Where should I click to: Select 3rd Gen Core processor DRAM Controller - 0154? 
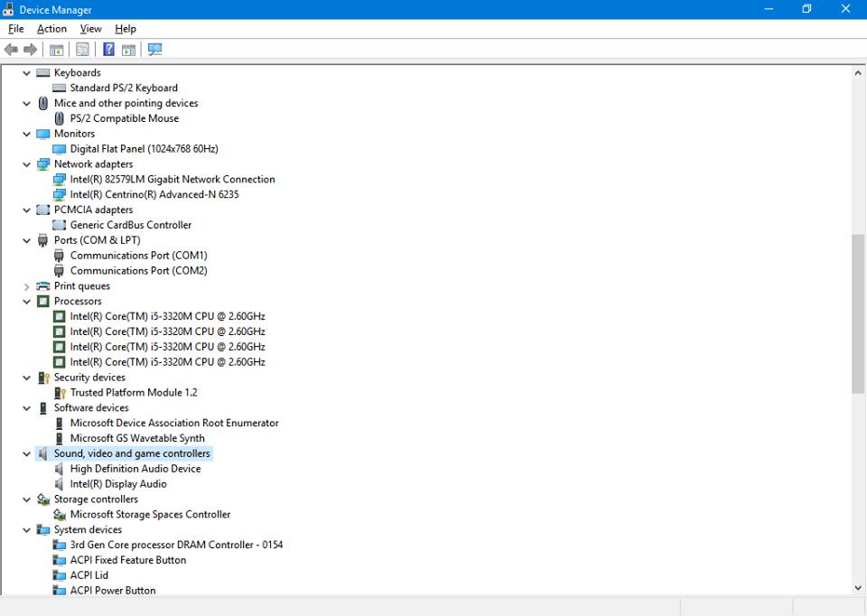pyautogui.click(x=176, y=545)
